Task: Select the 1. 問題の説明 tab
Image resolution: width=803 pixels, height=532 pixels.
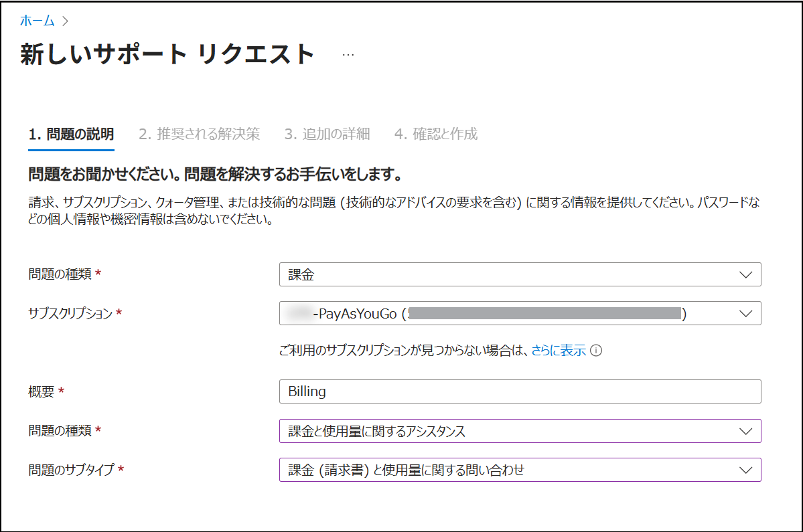Action: click(71, 134)
